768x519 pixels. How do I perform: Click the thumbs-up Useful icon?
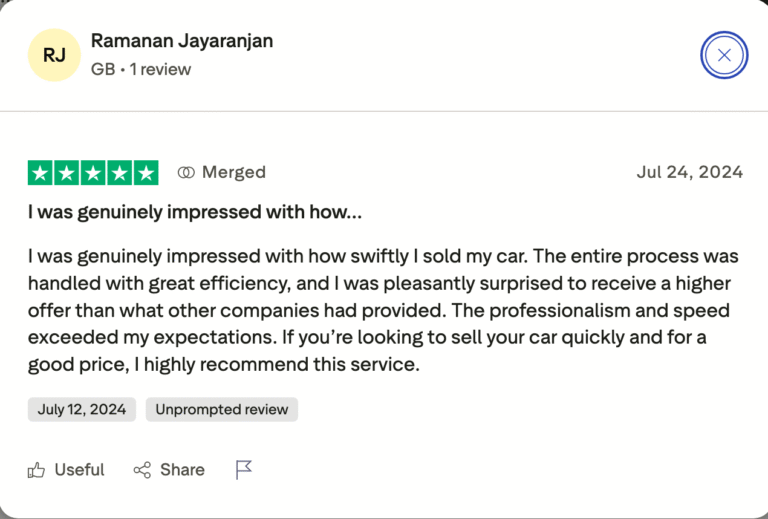click(x=37, y=470)
